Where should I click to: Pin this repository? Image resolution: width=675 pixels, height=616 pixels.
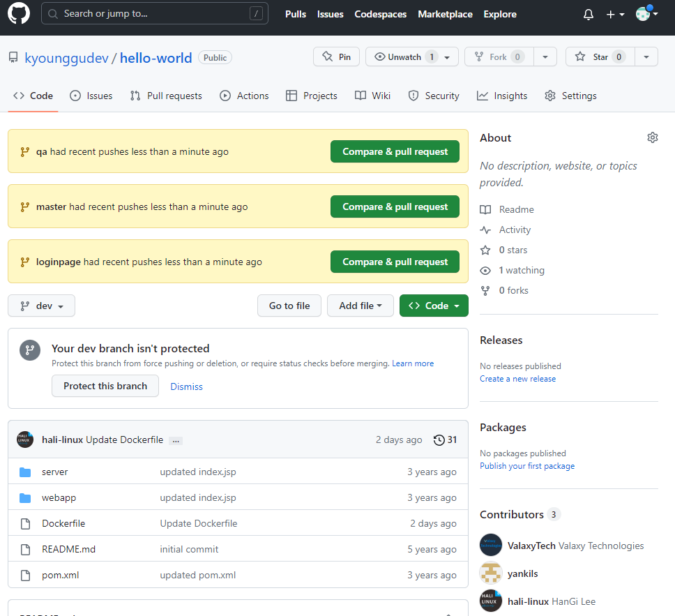(x=336, y=57)
